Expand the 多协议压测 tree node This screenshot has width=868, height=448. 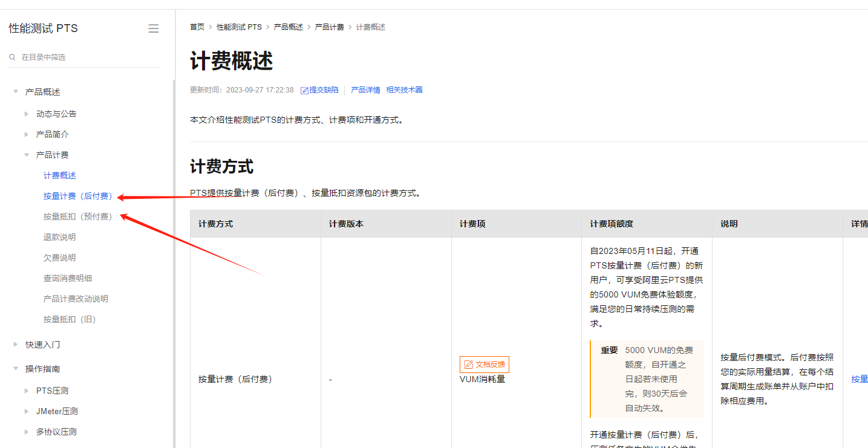point(27,432)
